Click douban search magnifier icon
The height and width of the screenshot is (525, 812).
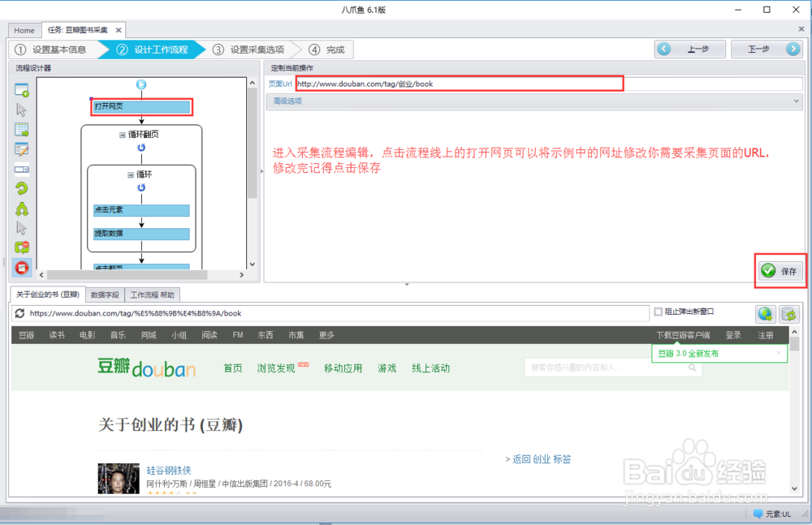click(693, 368)
